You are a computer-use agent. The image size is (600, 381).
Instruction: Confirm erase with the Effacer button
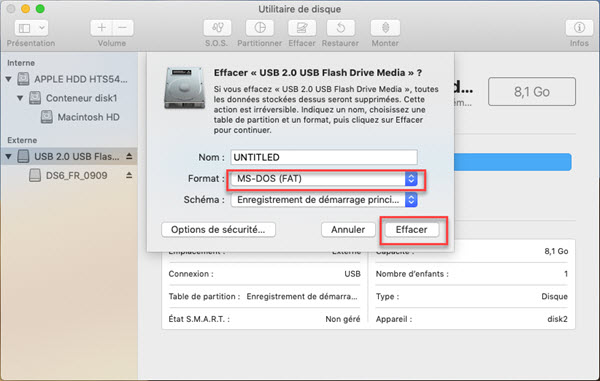[x=411, y=230]
